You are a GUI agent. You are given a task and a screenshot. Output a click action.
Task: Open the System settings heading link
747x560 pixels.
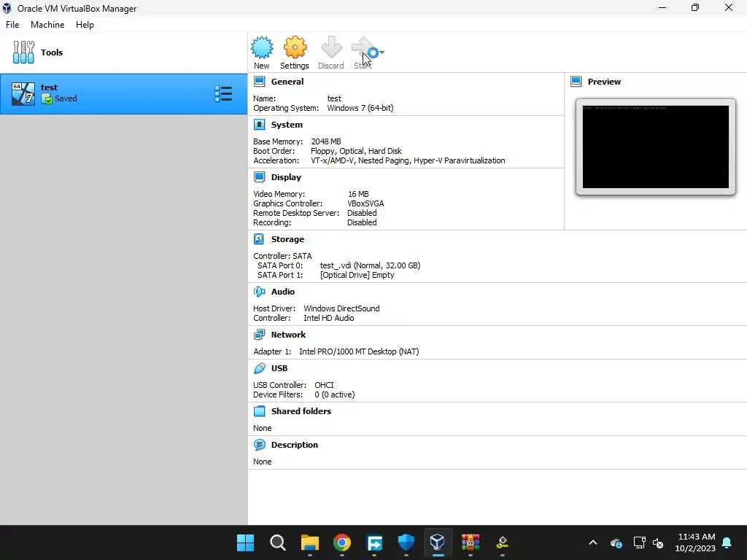coord(287,125)
